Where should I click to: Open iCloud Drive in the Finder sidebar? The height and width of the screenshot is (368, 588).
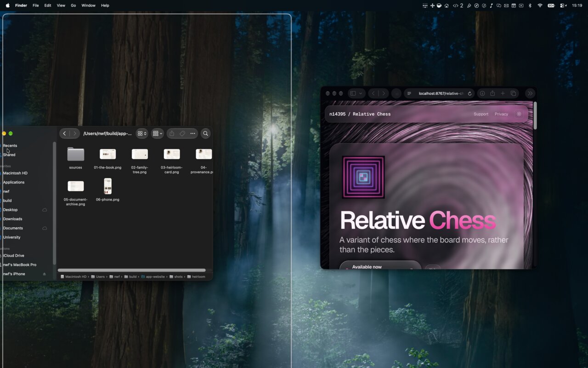click(x=13, y=256)
